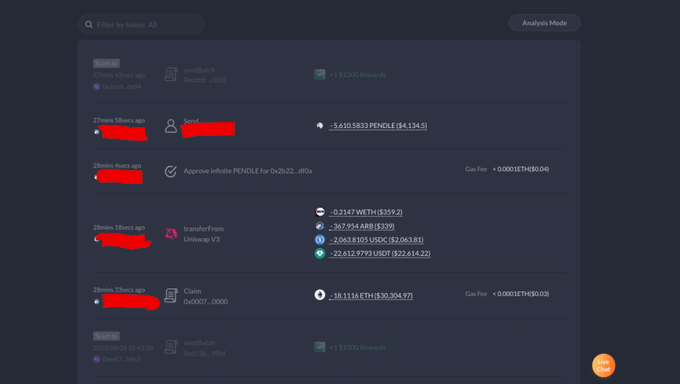The width and height of the screenshot is (680, 384).
Task: Click the $1000 Rewards NFT icon in the bottom row
Action: 320,347
